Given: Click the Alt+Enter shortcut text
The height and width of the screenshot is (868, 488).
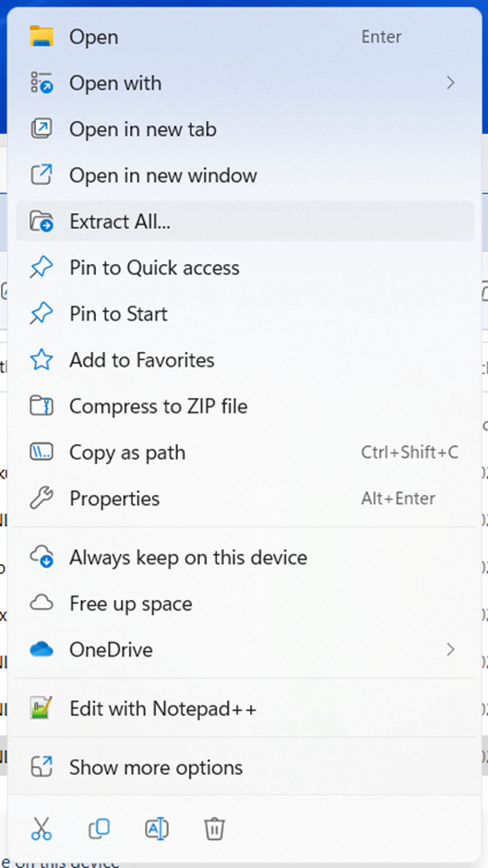Looking at the screenshot, I should [398, 499].
